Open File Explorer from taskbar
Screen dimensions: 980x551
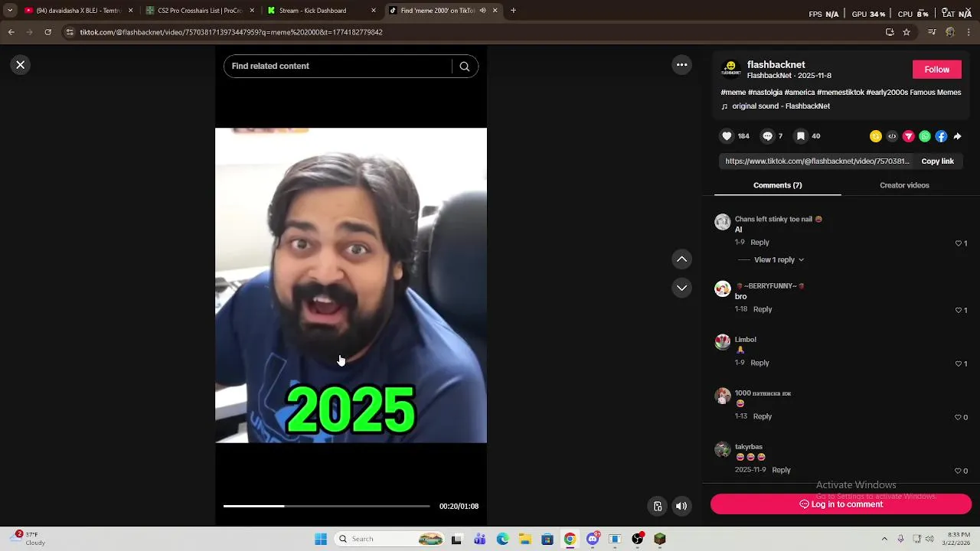point(524,539)
